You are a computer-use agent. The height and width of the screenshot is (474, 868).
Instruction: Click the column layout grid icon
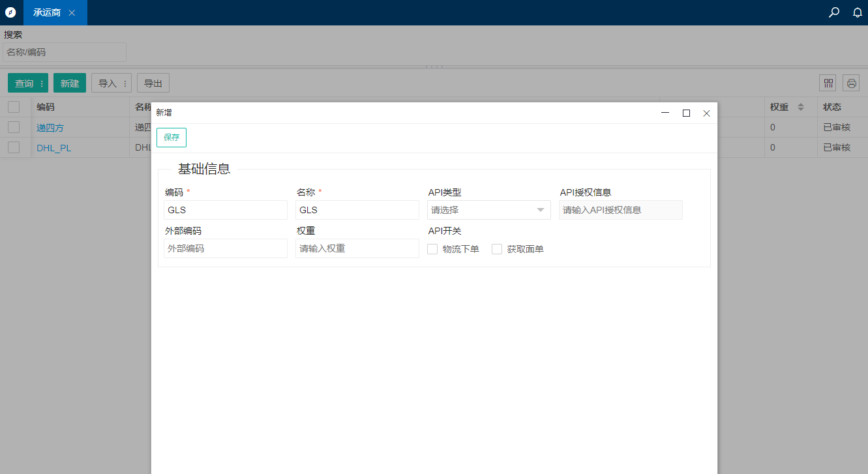tap(828, 83)
